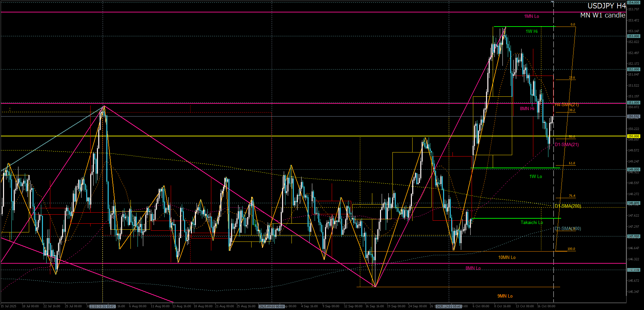Click the 1MN Lo level label

(x=531, y=16)
